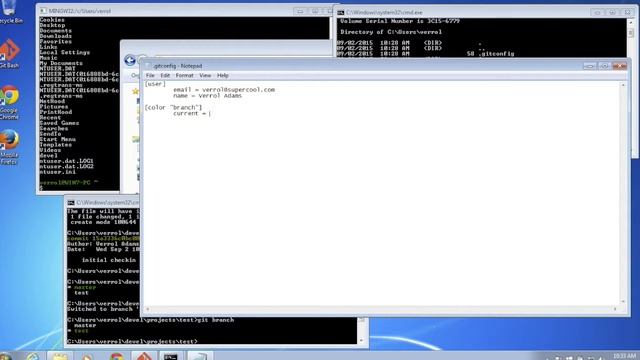This screenshot has height=360, width=640.
Task: Maximize the Notepad window
Action: point(604,66)
